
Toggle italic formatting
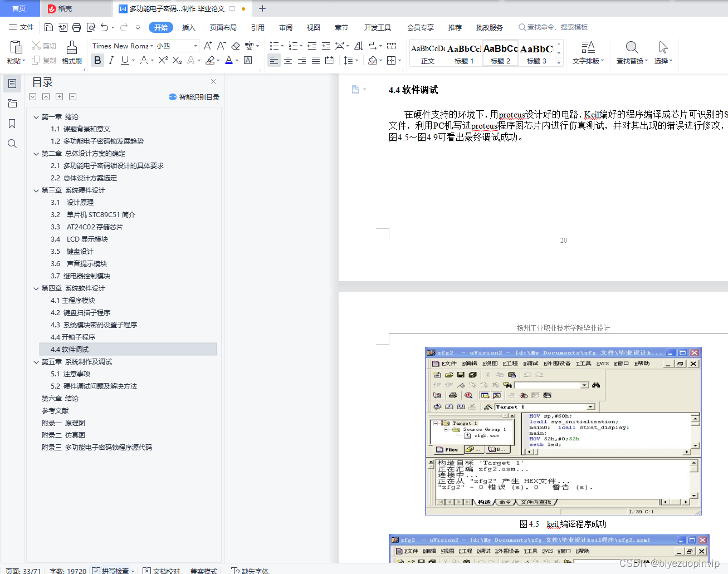[111, 60]
